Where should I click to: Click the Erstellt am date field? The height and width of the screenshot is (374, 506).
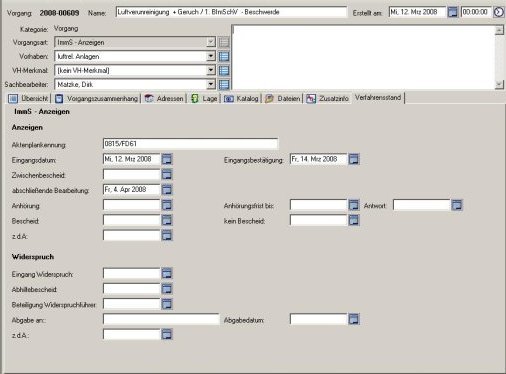417,12
